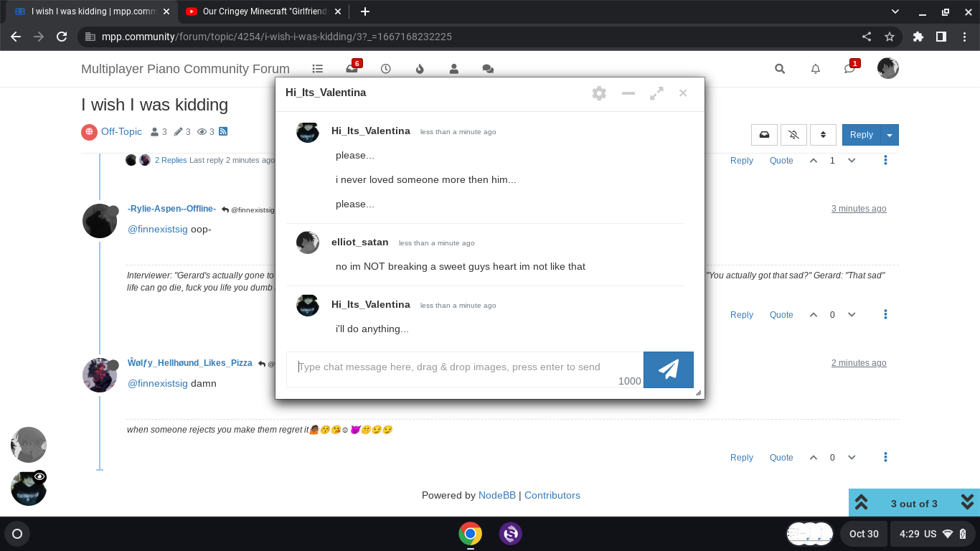Click the chat message input field
Viewport: 980px width, 551px height.
point(465,369)
